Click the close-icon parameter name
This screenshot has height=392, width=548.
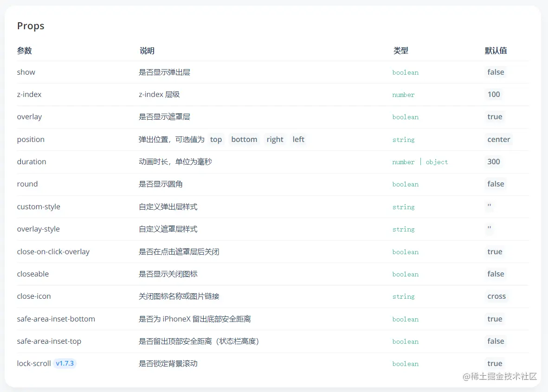tap(34, 296)
